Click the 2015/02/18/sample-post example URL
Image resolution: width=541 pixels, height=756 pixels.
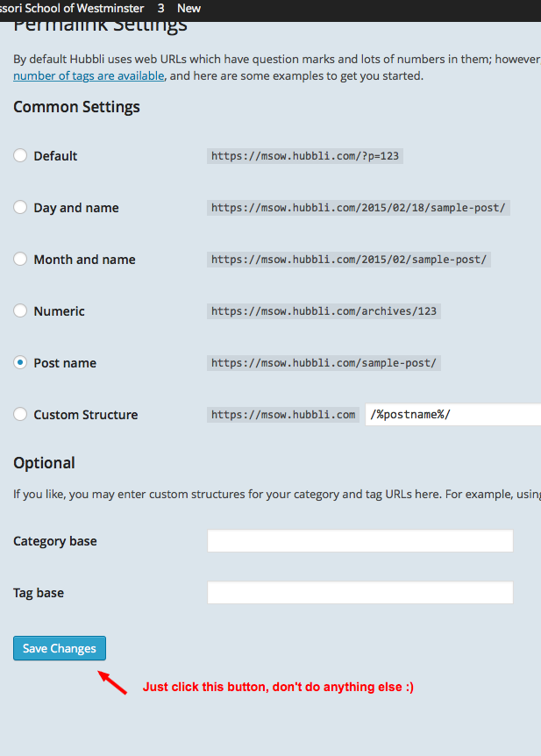(358, 208)
